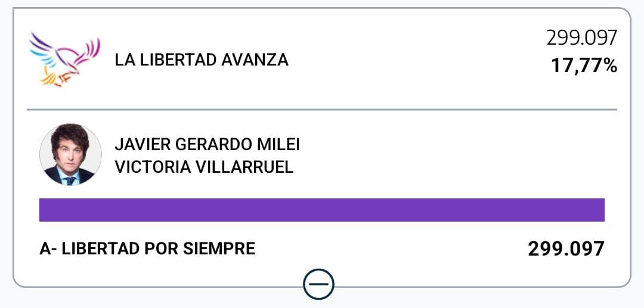Click the horizontal divider under the party header
Screen dimensions: 644x308
click(322, 110)
